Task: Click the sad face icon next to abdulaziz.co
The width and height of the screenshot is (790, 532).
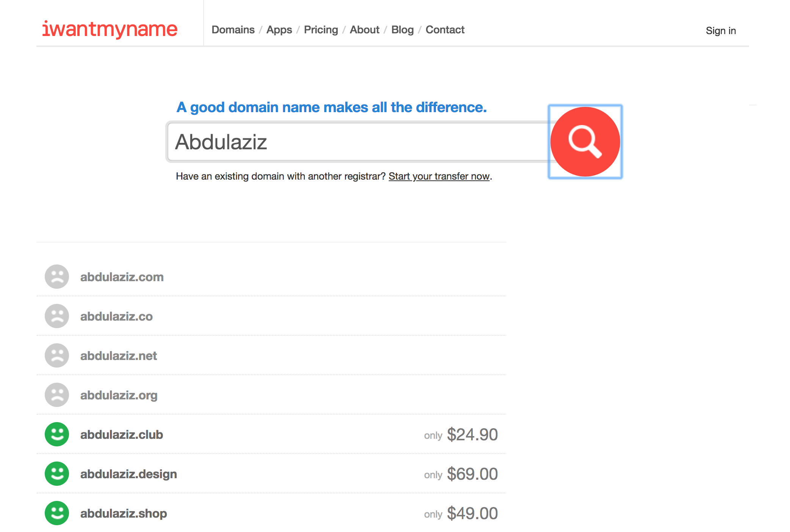Action: coord(57,316)
